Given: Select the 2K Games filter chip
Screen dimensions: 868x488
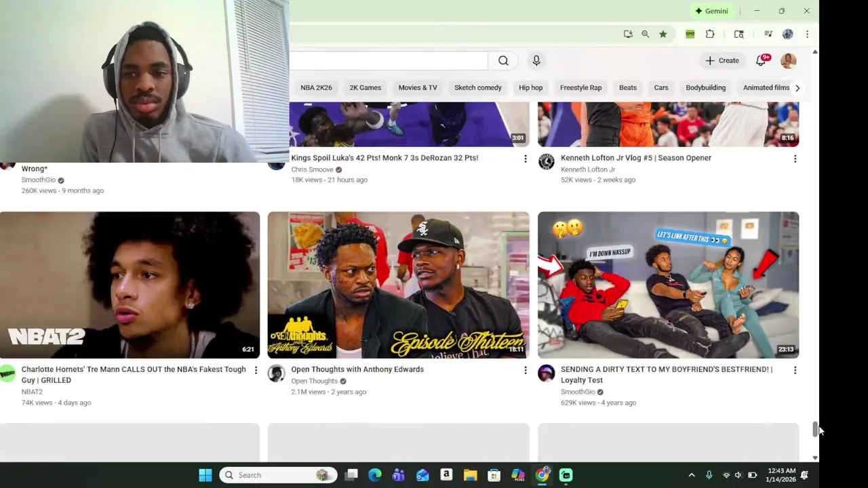Looking at the screenshot, I should point(365,87).
